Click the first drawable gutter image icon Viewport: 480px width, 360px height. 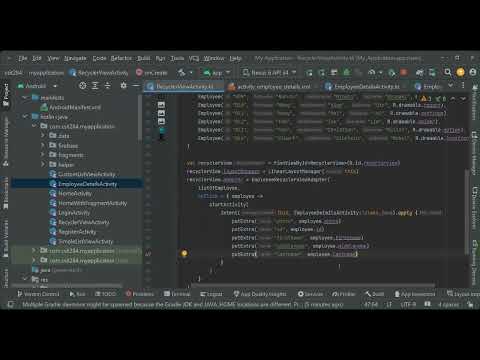tap(161, 105)
